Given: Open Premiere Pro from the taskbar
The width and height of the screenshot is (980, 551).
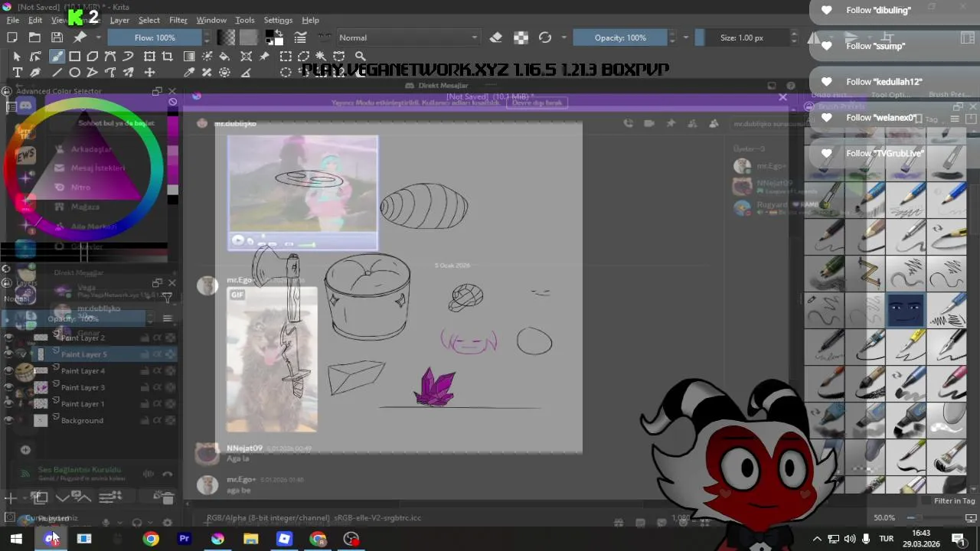Looking at the screenshot, I should pos(184,539).
